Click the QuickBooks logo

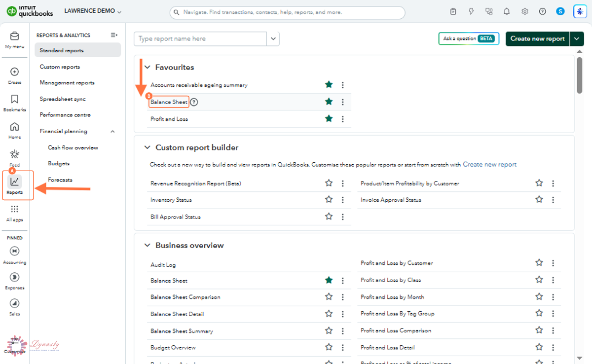click(x=30, y=11)
